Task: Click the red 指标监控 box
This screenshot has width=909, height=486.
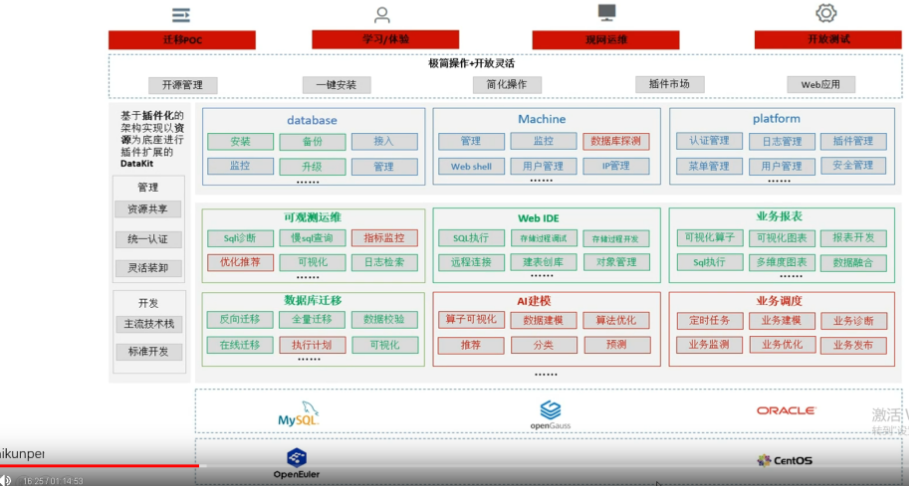Action: pyautogui.click(x=384, y=238)
